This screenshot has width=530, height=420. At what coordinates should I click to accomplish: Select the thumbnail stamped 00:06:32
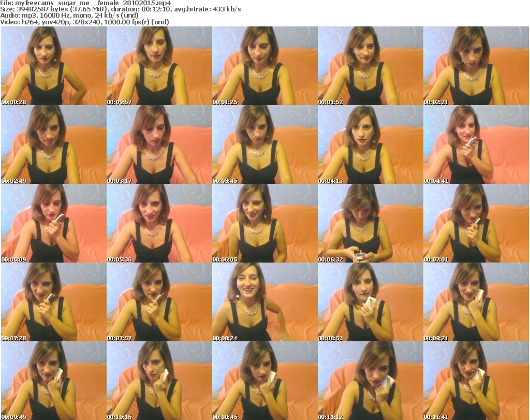(x=371, y=224)
